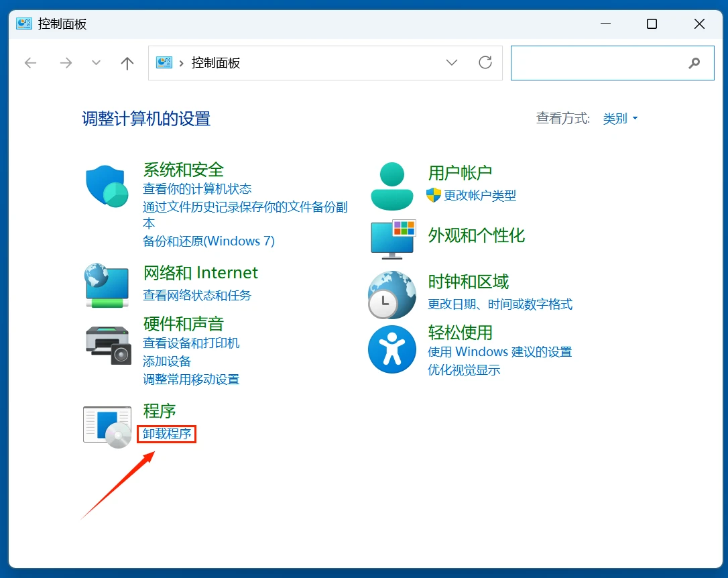Click the 备份和还原(Windows 7) link

coord(208,241)
